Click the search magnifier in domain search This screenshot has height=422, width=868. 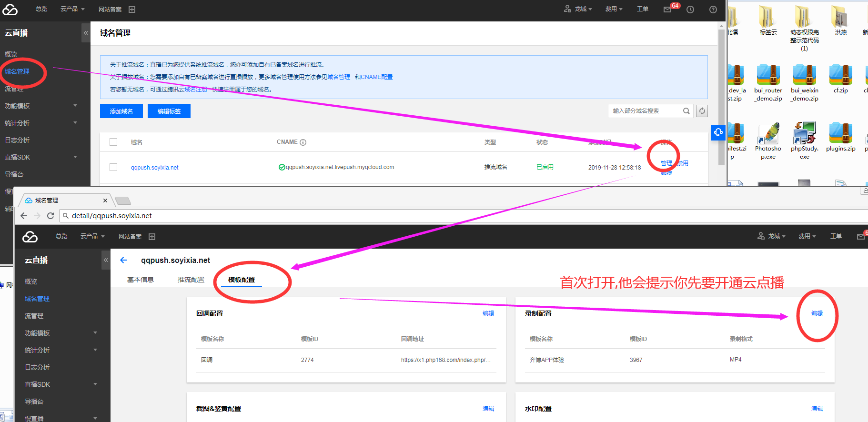pyautogui.click(x=686, y=111)
